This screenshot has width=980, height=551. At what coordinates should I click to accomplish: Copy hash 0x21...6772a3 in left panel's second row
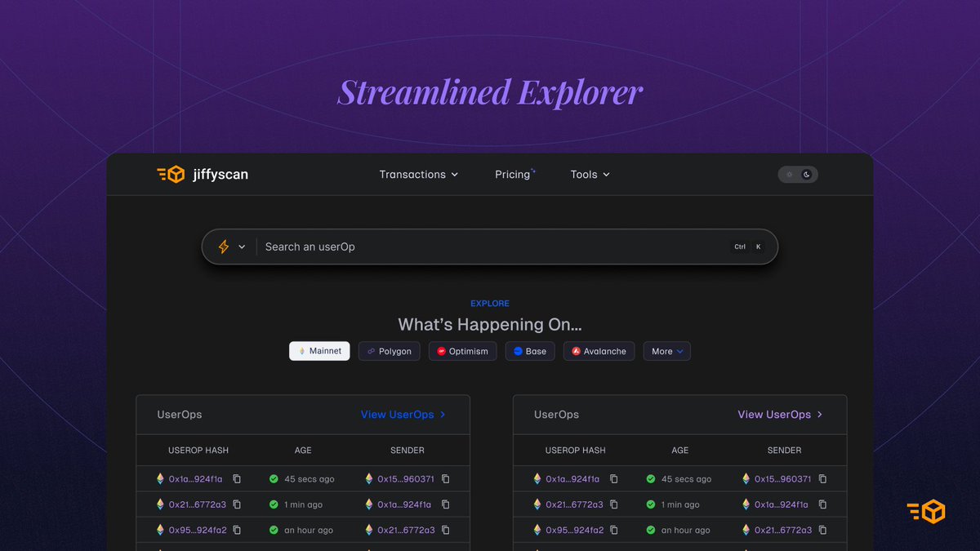(x=237, y=504)
